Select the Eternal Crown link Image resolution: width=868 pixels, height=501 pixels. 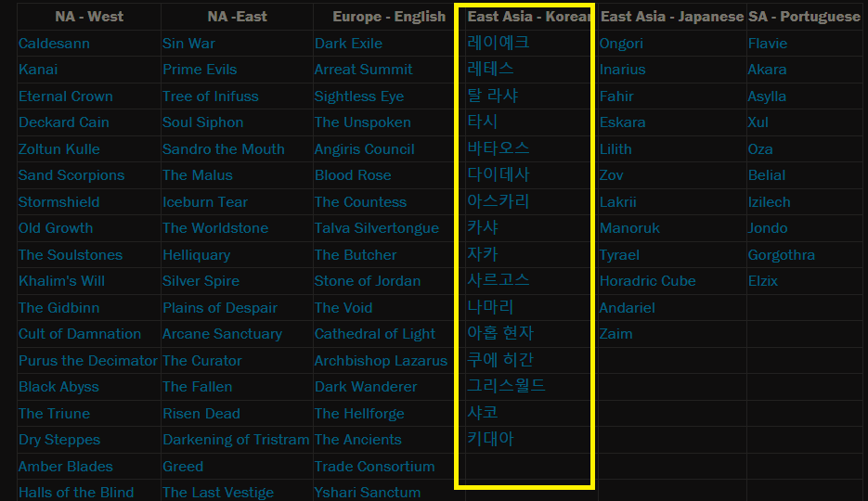[65, 96]
